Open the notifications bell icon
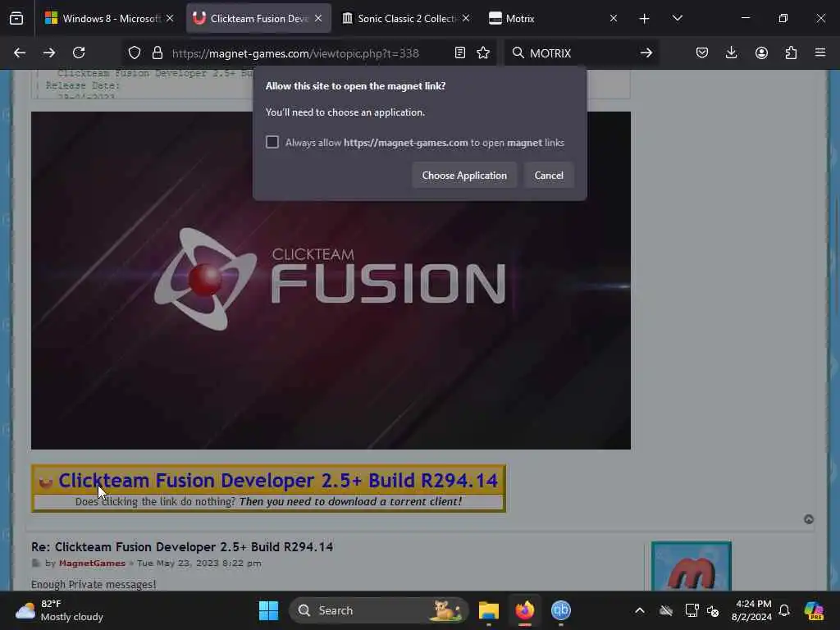 [x=784, y=610]
